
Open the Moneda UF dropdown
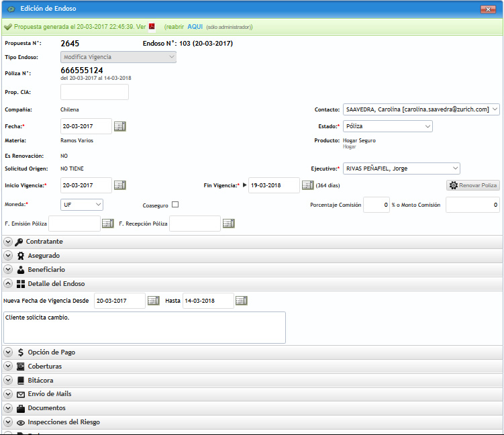(x=82, y=205)
